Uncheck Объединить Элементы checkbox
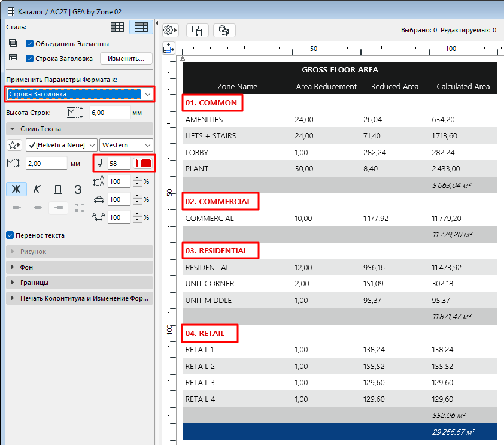 (29, 44)
